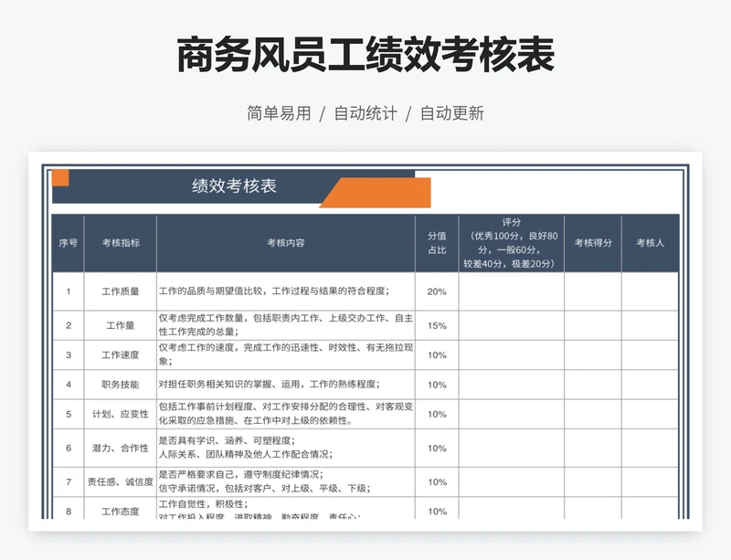Click the 工作量 content description cell
Viewport: 731px width, 560px height.
(x=286, y=325)
